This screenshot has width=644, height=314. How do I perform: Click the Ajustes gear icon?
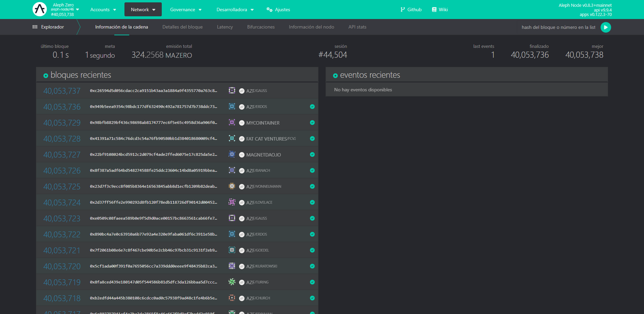269,10
